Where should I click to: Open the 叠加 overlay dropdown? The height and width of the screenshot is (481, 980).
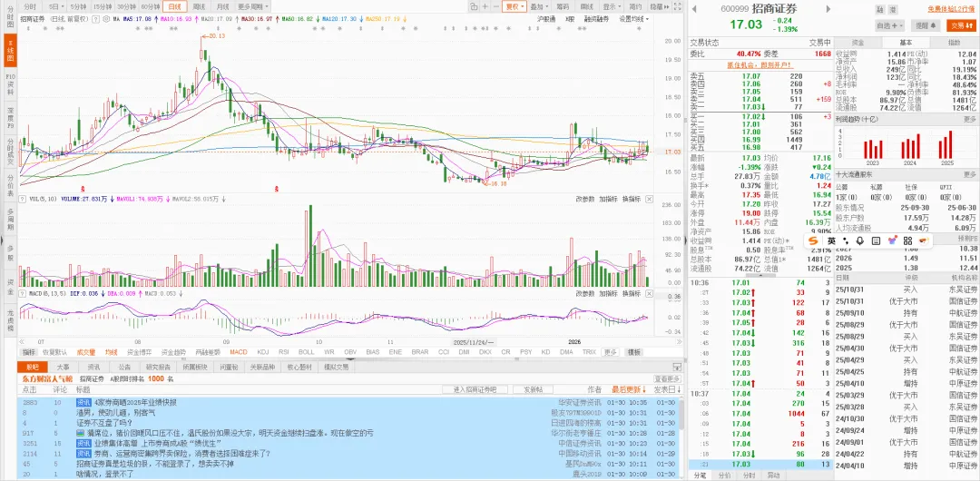click(x=539, y=6)
